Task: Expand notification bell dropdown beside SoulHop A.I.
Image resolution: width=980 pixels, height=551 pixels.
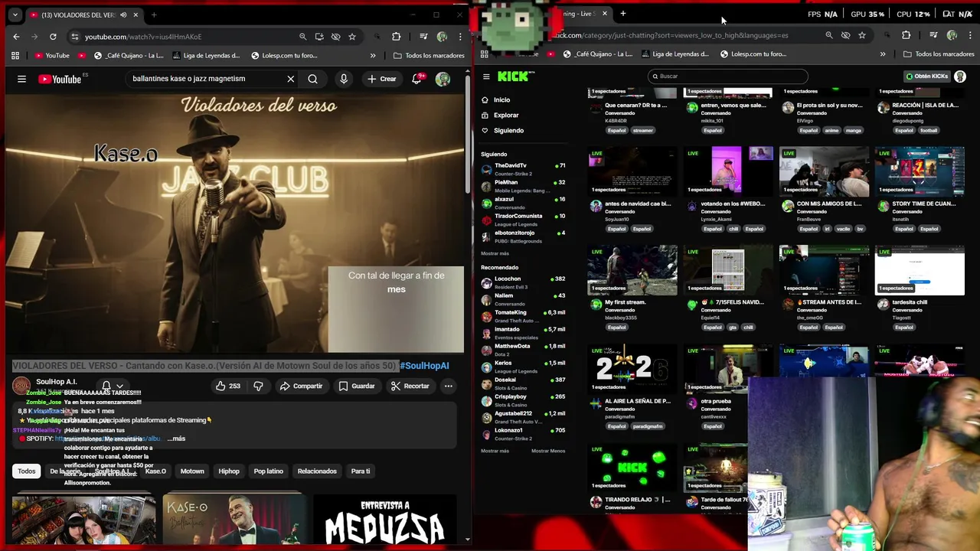Action: click(x=113, y=386)
